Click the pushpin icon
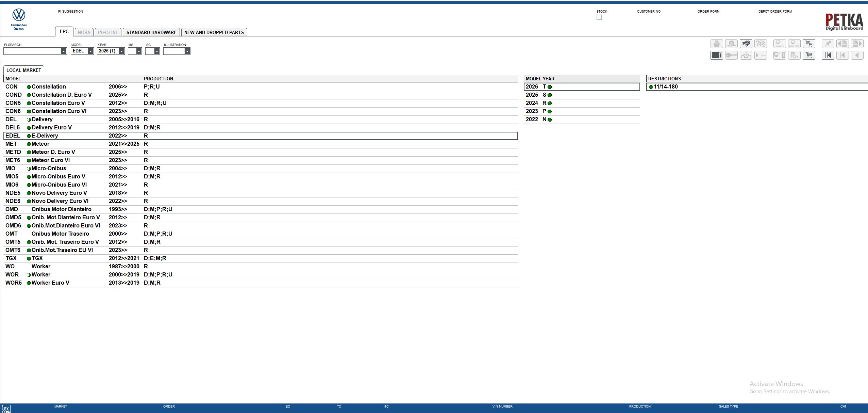 point(828,44)
